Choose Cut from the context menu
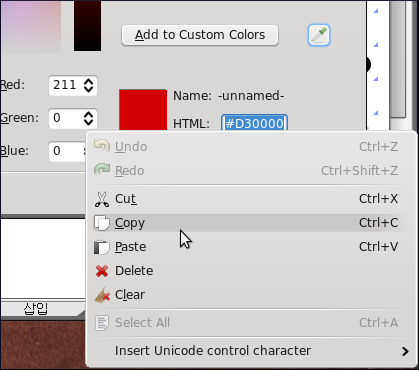 click(250, 199)
